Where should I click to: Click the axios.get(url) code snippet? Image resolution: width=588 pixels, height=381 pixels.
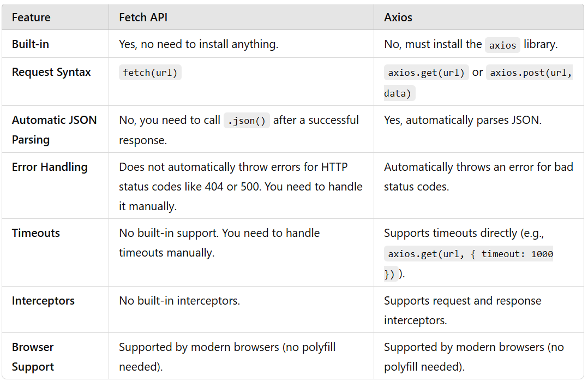(427, 73)
